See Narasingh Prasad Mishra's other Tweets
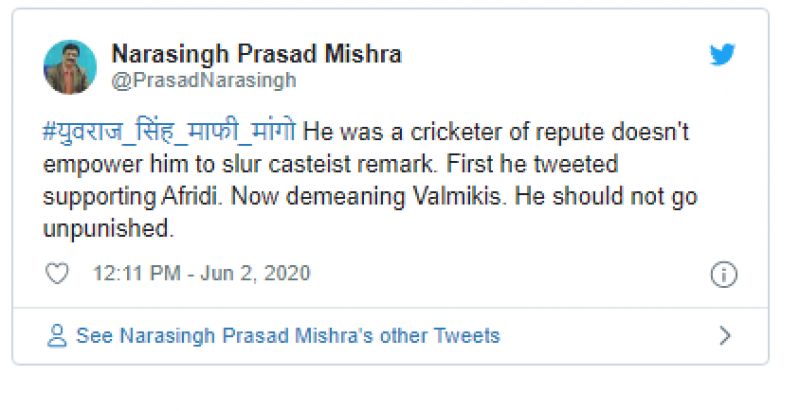Screen dimensions: 800x411 (x=287, y=336)
